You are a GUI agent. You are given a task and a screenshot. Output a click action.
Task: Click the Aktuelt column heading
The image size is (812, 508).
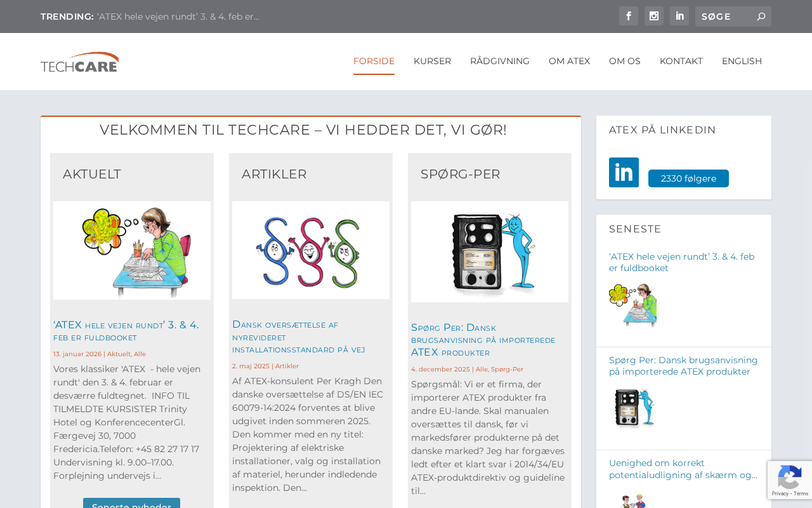click(x=92, y=174)
